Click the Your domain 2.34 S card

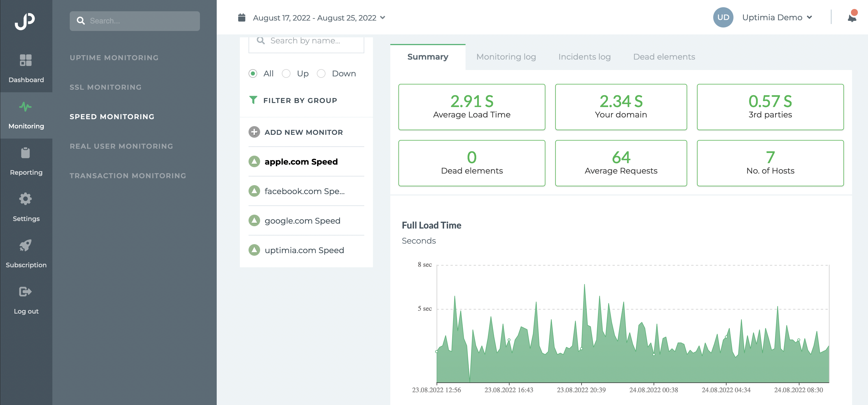pyautogui.click(x=621, y=107)
